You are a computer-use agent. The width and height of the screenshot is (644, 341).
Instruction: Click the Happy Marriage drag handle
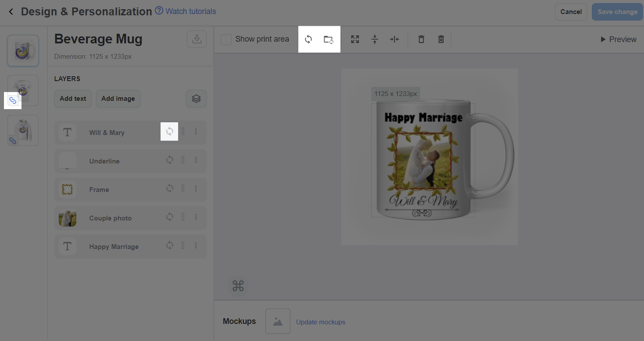click(183, 245)
